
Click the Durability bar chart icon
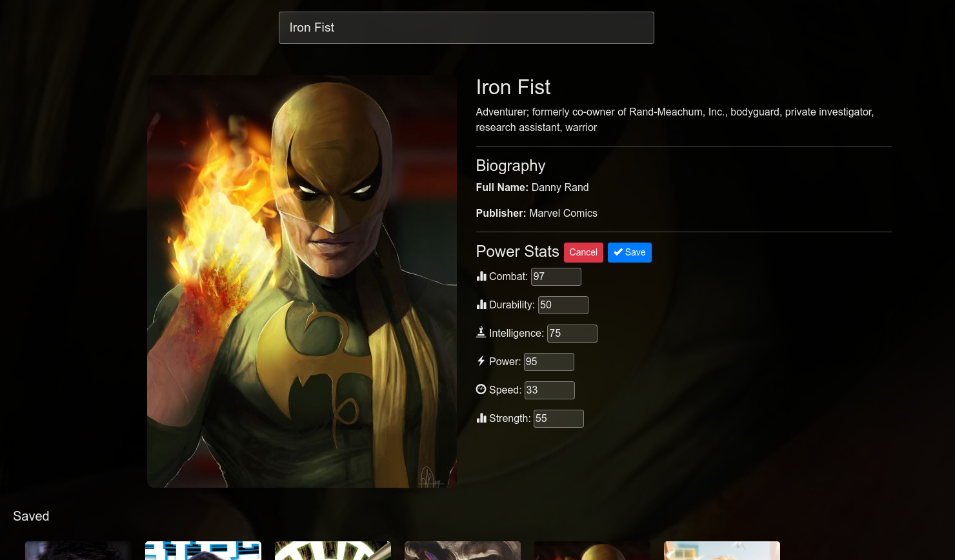click(x=481, y=305)
